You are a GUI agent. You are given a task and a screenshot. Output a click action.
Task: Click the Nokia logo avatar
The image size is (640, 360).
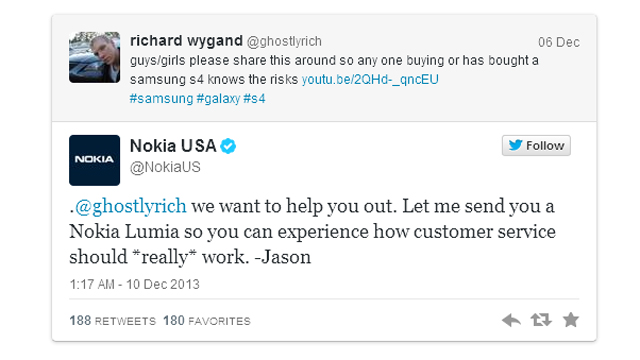tap(94, 160)
